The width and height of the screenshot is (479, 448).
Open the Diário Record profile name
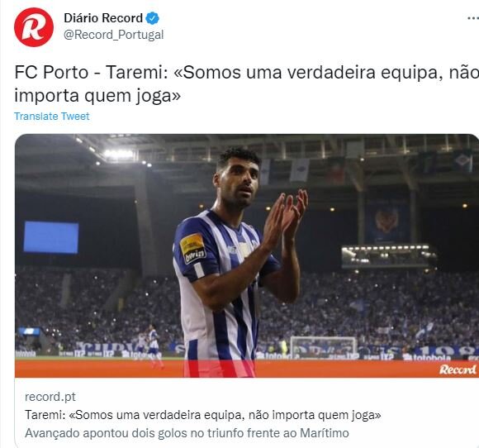click(103, 18)
